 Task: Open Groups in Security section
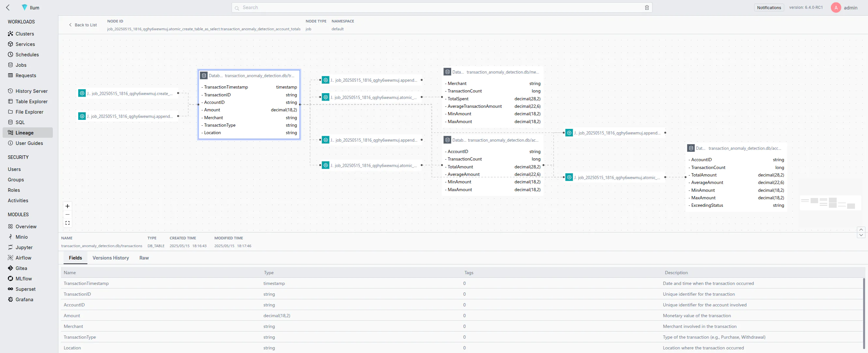(x=16, y=180)
